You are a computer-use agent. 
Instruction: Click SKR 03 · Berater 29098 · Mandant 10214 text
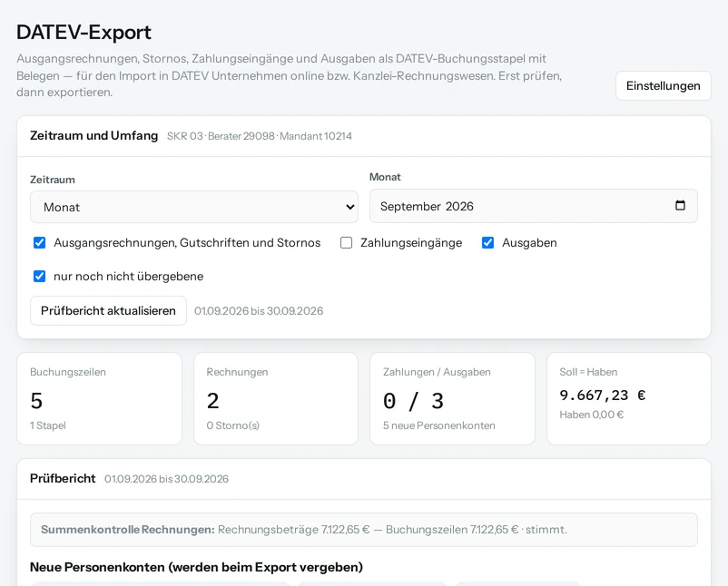tap(260, 136)
